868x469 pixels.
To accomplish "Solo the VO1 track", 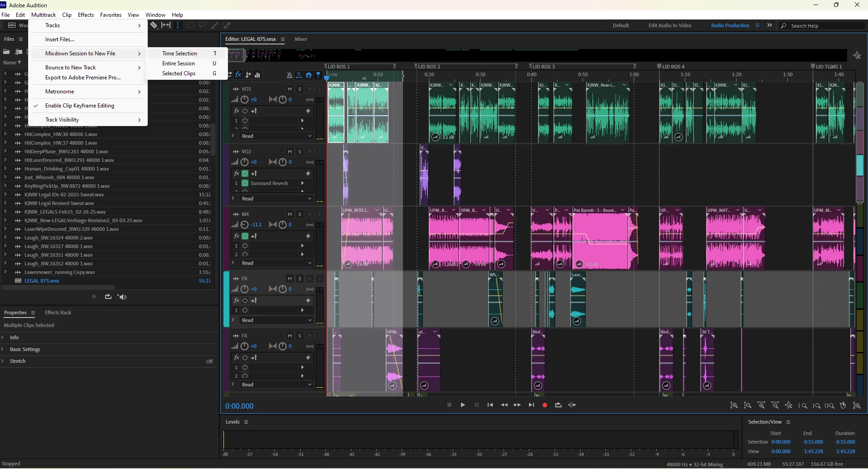I will coord(300,89).
